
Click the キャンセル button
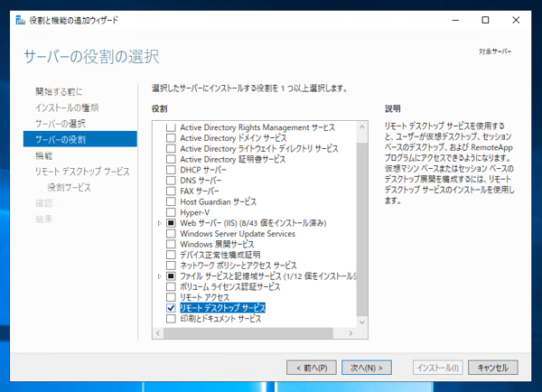(x=493, y=368)
